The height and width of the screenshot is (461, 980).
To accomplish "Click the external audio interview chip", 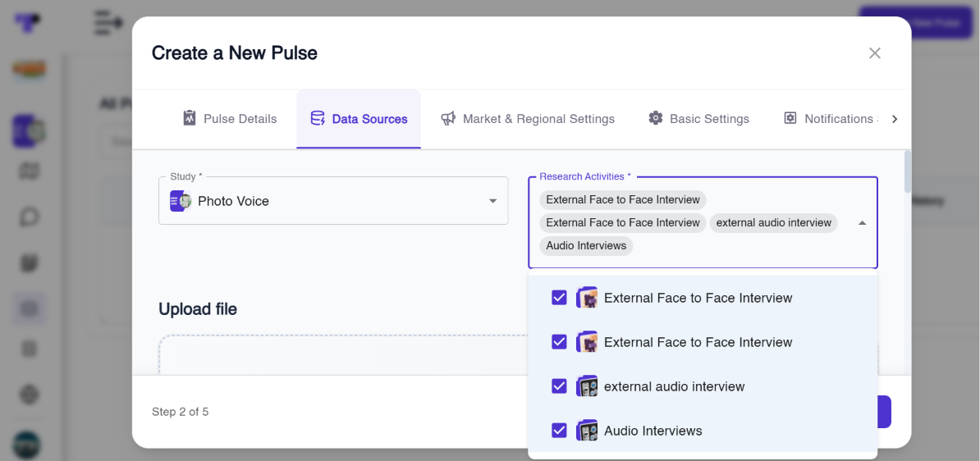I will [774, 223].
